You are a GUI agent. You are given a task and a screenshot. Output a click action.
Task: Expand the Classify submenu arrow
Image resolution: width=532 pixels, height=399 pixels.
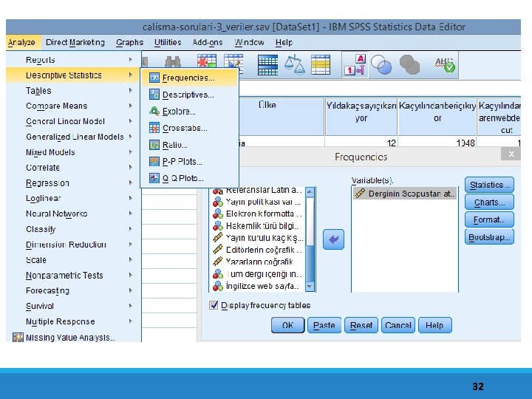131,229
